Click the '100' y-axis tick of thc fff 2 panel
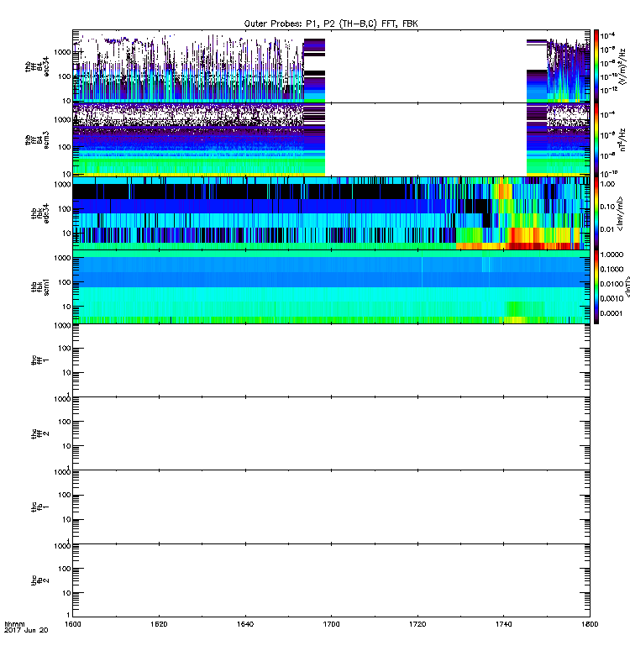Image resolution: width=630 pixels, height=672 pixels. click(x=65, y=423)
